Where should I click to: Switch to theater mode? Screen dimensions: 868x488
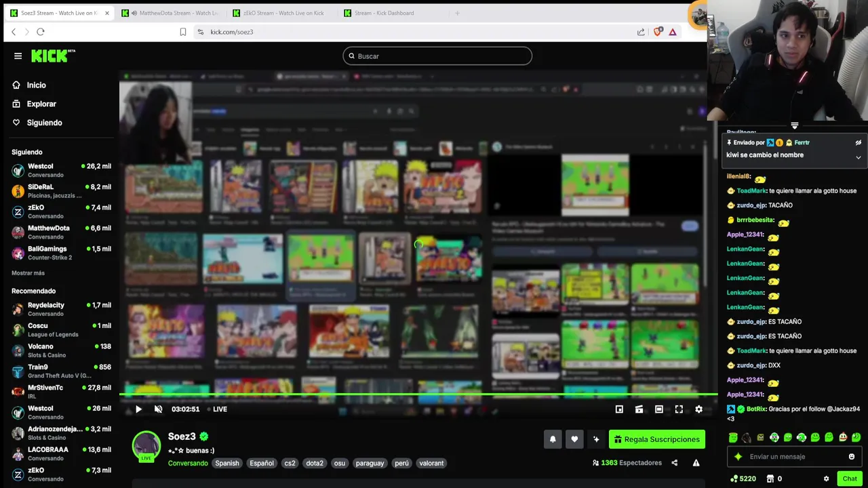pos(658,409)
